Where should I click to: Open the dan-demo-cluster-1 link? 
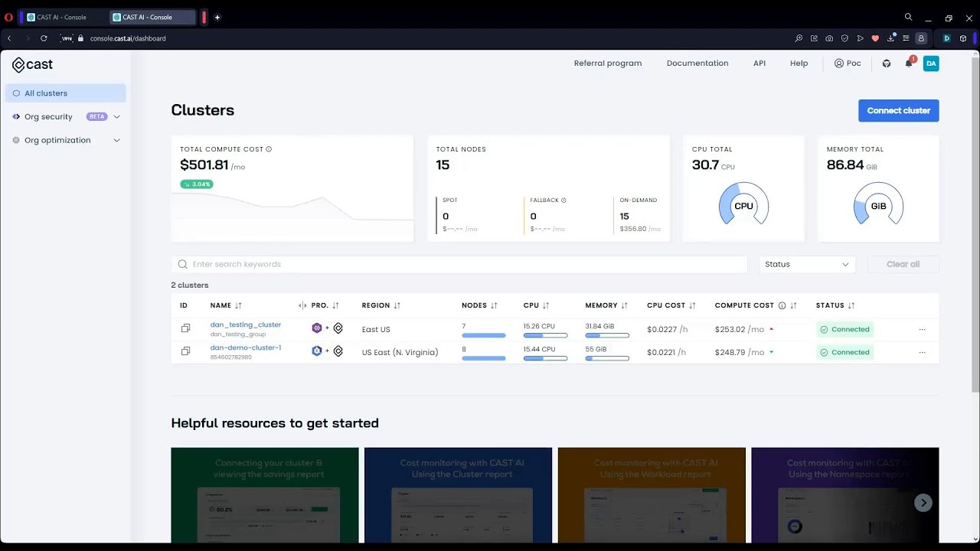(246, 347)
